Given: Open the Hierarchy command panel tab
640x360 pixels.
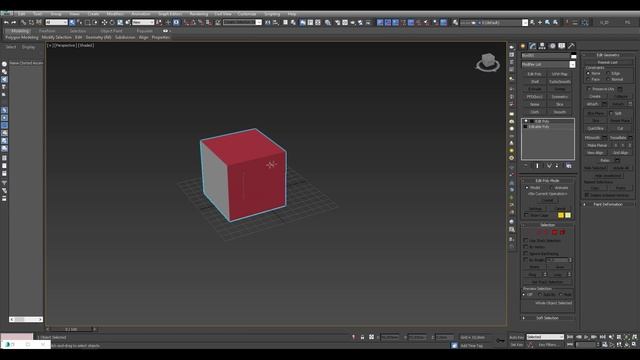Looking at the screenshot, I should 542,46.
